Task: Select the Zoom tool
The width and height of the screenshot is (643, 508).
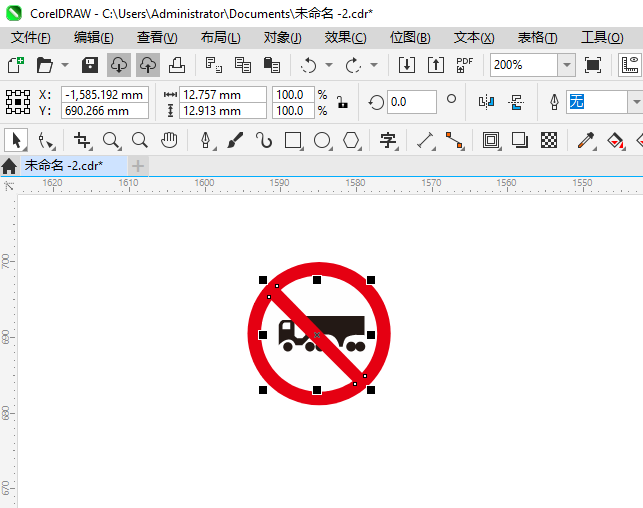Action: (x=112, y=140)
